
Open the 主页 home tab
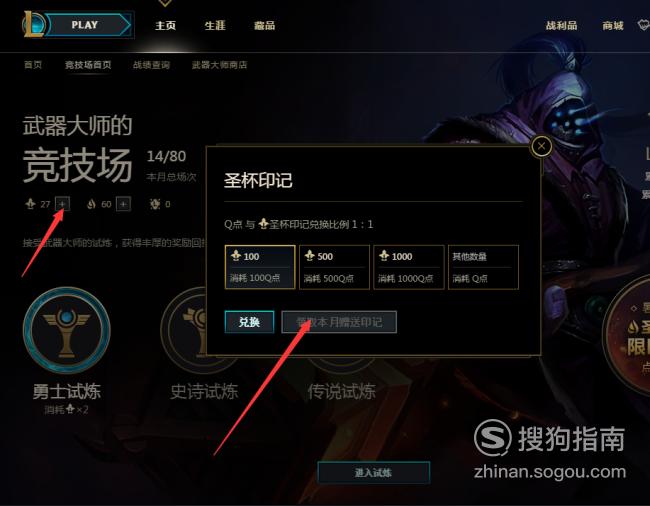(x=165, y=25)
